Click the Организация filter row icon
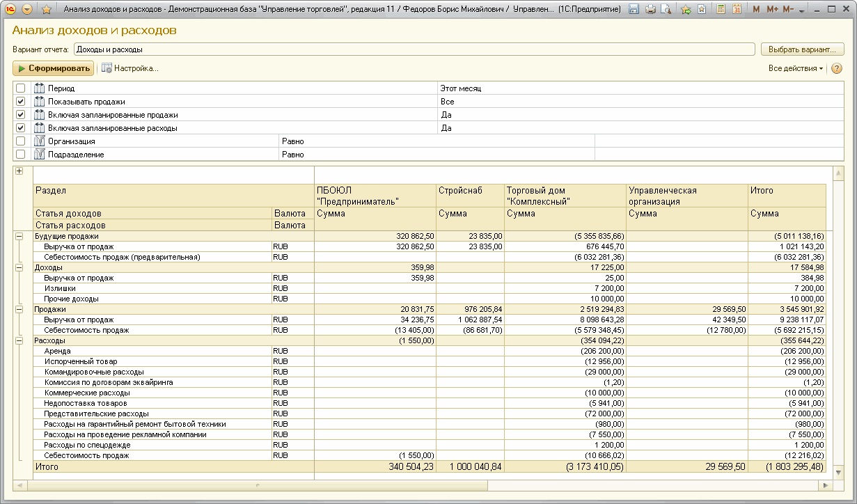The width and height of the screenshot is (857, 504). pyautogui.click(x=40, y=141)
